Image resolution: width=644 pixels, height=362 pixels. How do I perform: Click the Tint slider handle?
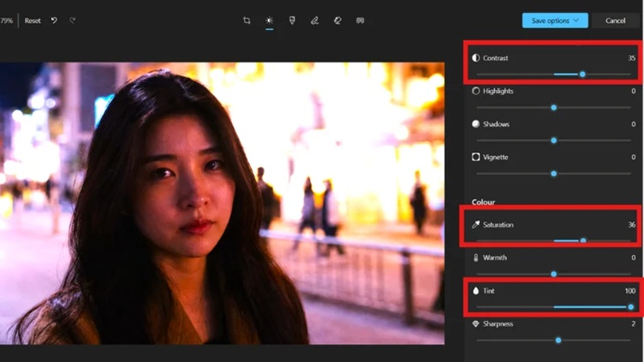[x=631, y=307]
